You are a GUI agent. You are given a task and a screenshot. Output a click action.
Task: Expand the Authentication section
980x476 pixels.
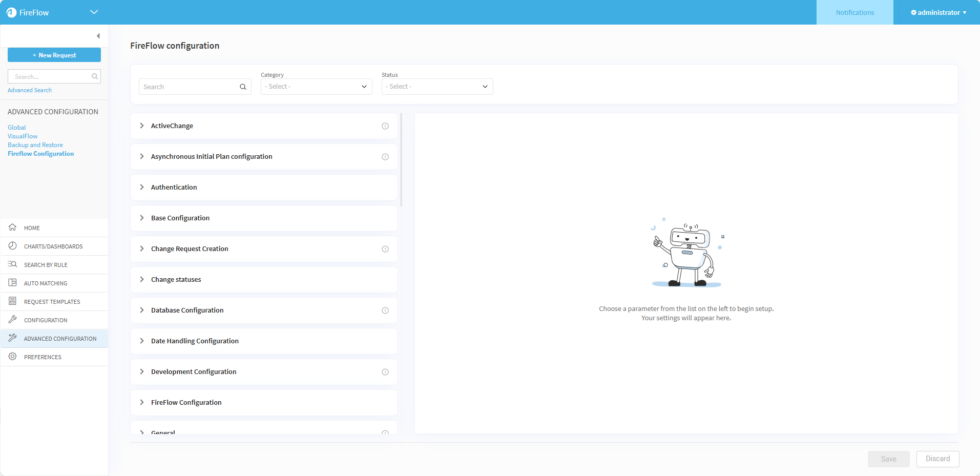142,188
